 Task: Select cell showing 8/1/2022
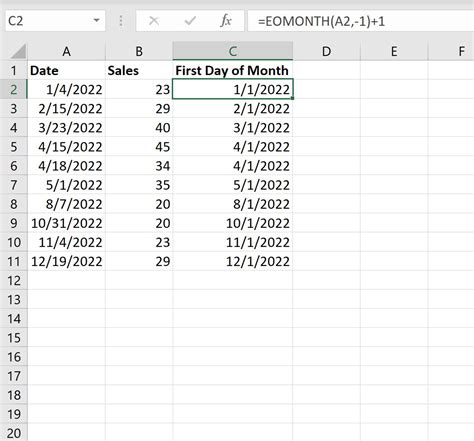point(233,204)
